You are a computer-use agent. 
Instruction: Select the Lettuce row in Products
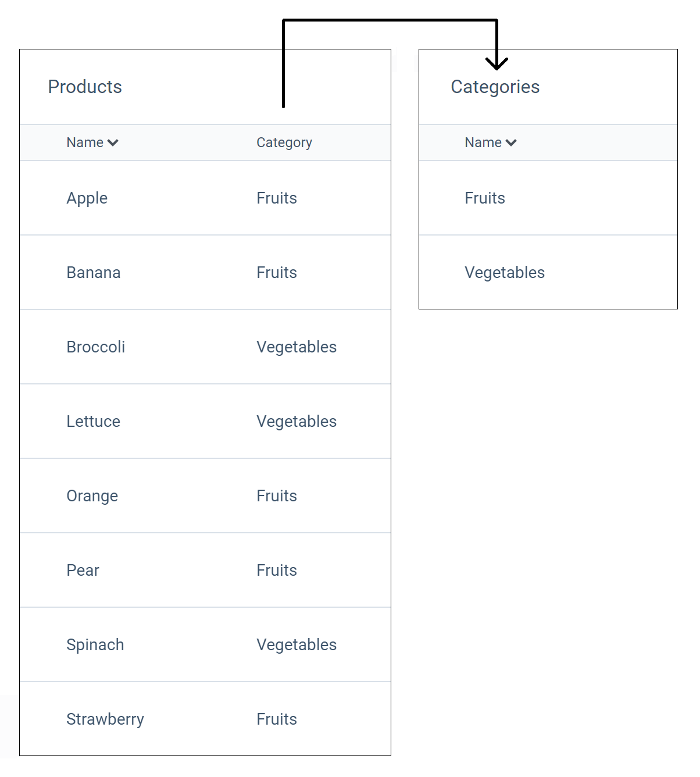click(93, 421)
